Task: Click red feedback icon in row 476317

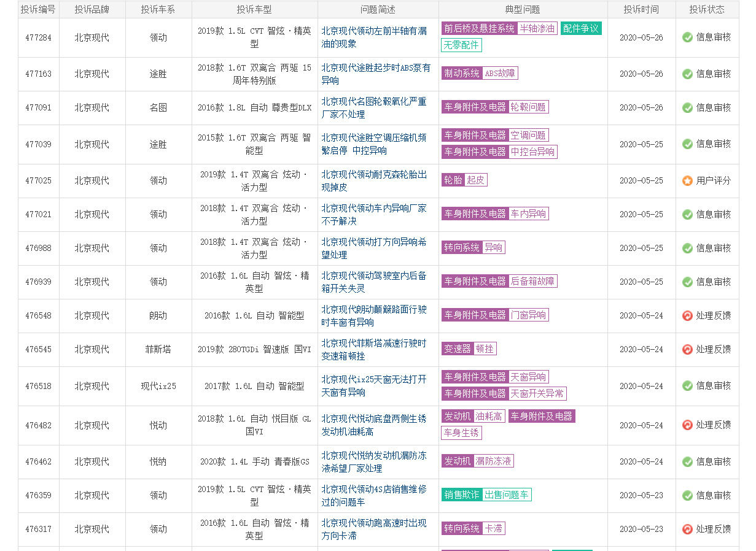Action: 688,529
